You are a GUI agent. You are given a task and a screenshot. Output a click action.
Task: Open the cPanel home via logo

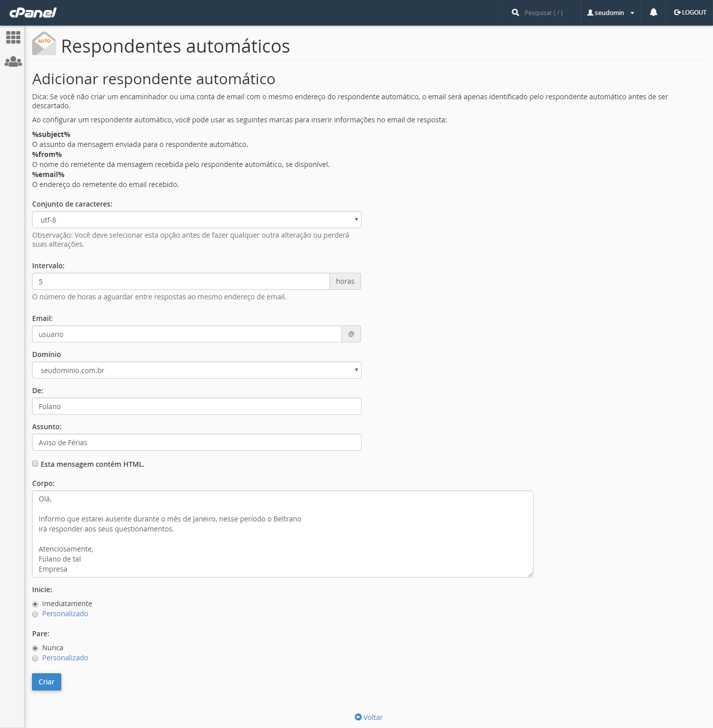[33, 13]
